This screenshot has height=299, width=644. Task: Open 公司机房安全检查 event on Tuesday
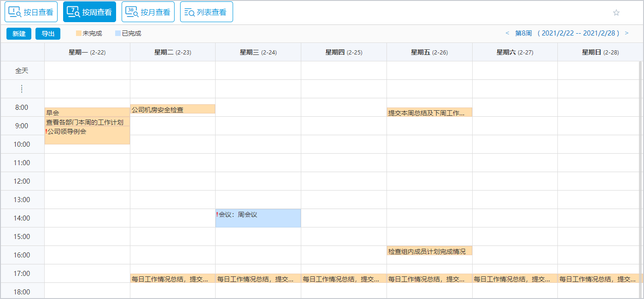click(x=172, y=109)
